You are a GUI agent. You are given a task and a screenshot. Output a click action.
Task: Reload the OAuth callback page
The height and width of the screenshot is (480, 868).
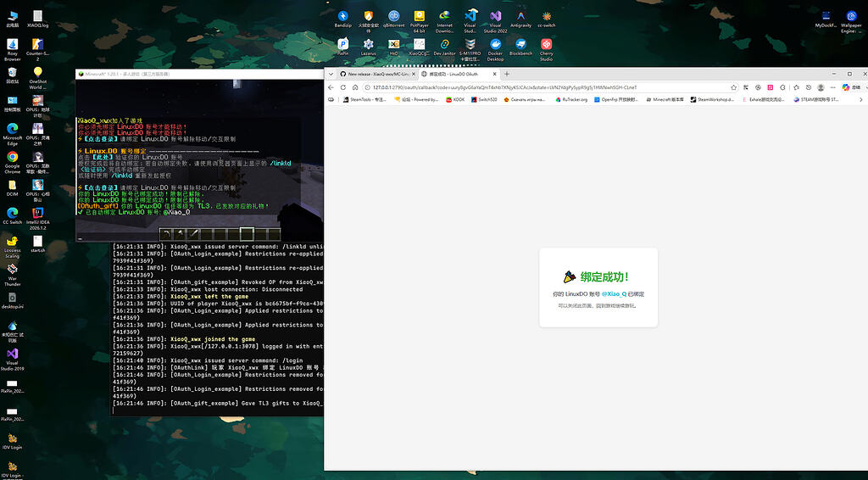[x=343, y=87]
